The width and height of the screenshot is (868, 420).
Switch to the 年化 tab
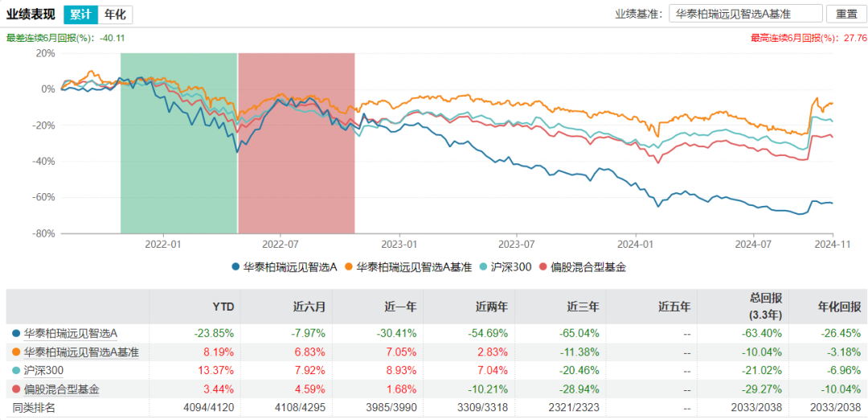(x=115, y=14)
